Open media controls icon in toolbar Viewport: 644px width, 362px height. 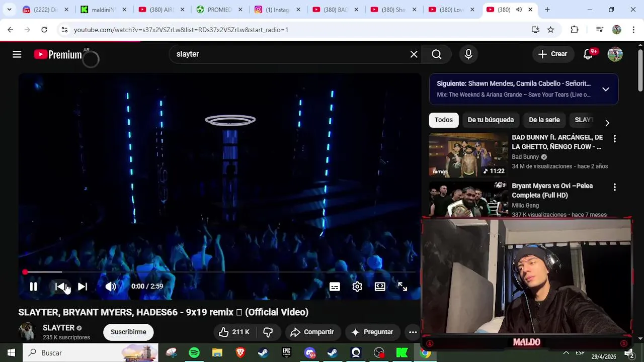[599, 30]
